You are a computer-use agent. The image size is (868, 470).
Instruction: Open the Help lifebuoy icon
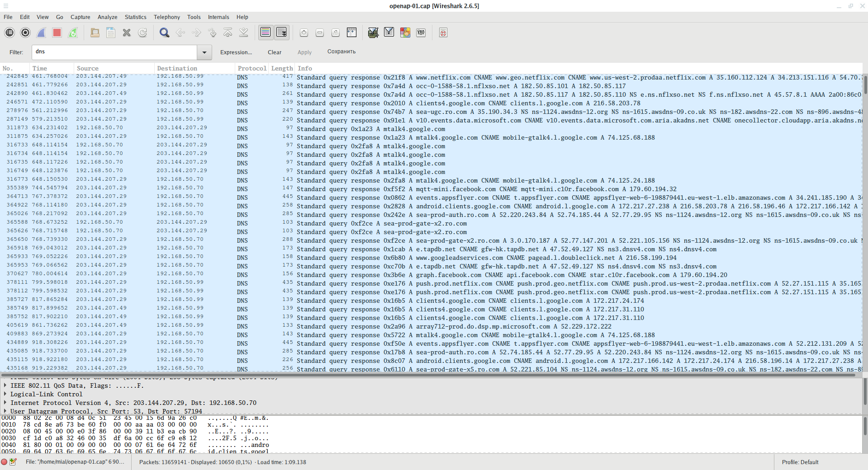point(443,33)
